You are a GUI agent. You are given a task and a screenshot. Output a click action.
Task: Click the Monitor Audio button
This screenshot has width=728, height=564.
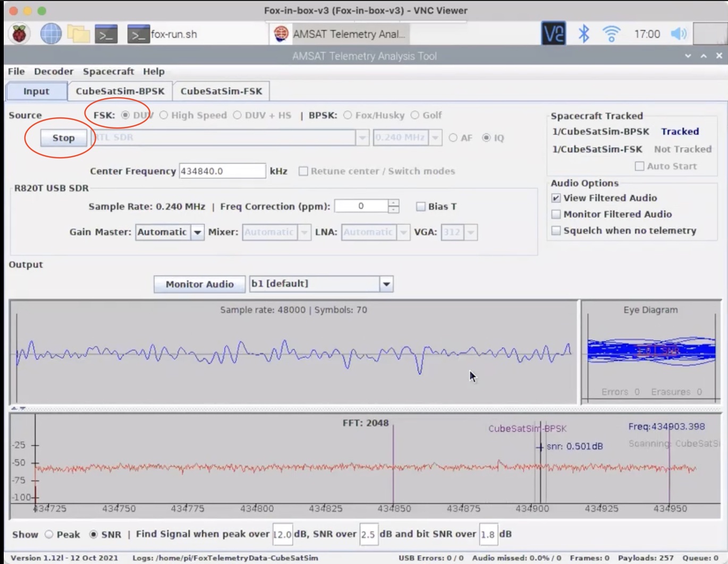coord(199,284)
